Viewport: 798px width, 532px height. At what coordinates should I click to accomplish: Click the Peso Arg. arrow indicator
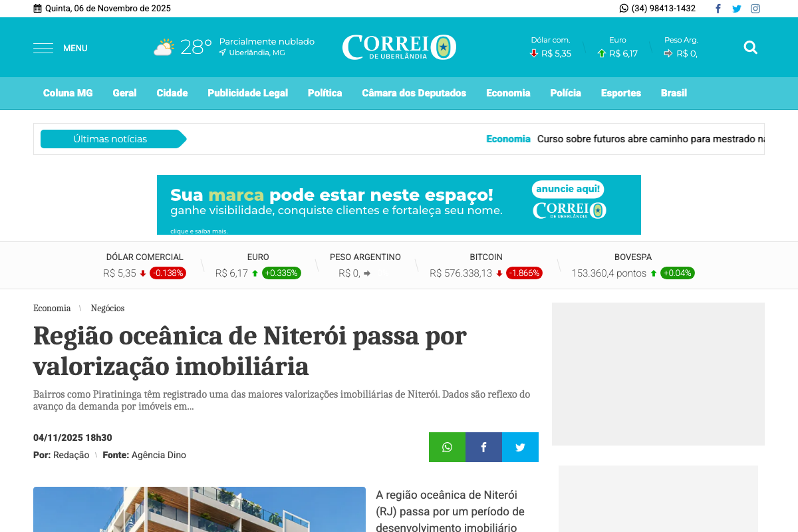[667, 53]
